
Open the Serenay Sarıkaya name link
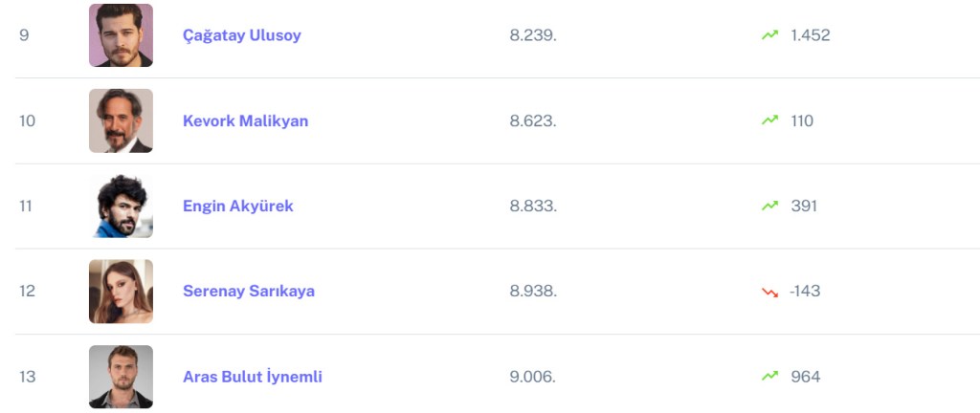(x=248, y=292)
